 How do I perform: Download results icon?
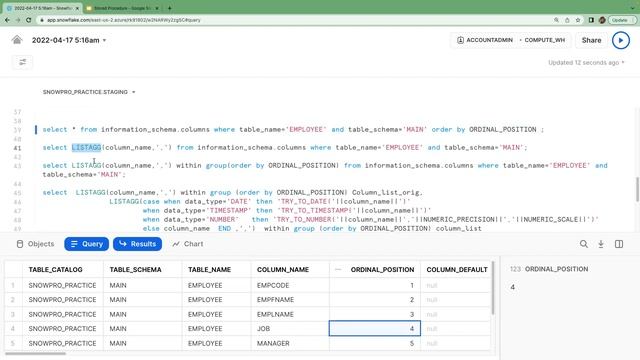[601, 244]
